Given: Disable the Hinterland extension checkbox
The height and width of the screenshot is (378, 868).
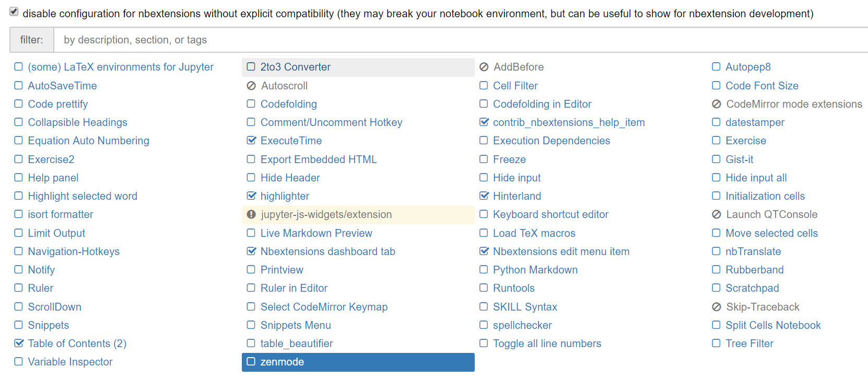Looking at the screenshot, I should pos(484,196).
